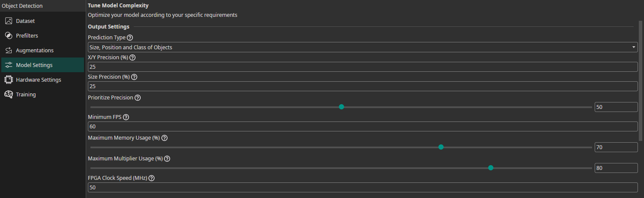Viewport: 644px width, 198px height.
Task: Show help for Size Precision (%)
Action: click(134, 77)
